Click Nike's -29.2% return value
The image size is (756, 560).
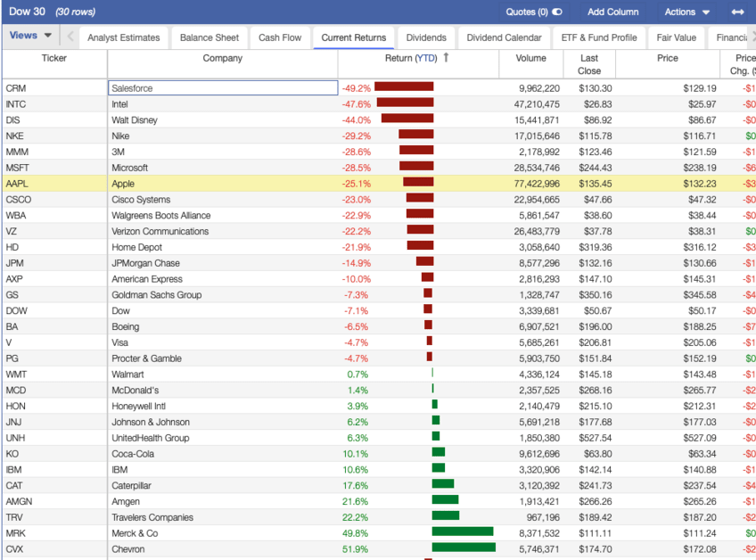(x=357, y=136)
